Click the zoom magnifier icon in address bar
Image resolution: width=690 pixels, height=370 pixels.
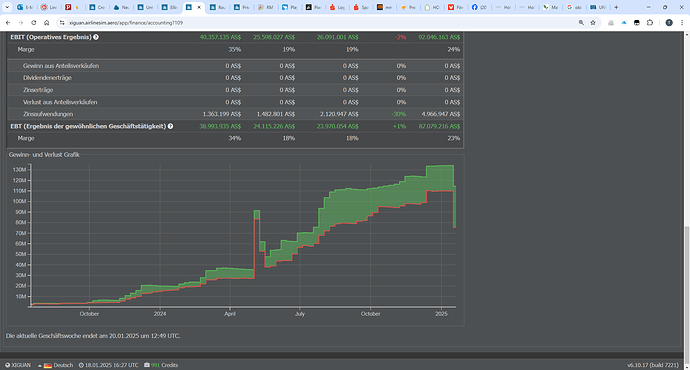pos(581,22)
